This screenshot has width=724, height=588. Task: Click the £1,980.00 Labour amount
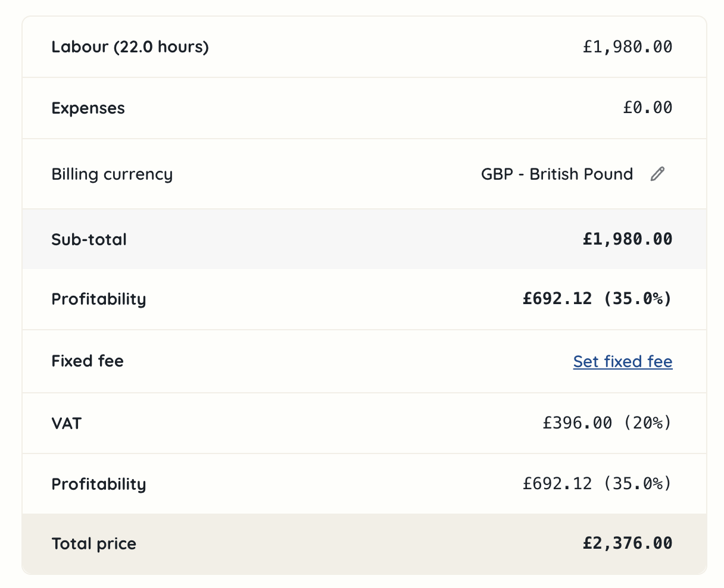(x=627, y=47)
